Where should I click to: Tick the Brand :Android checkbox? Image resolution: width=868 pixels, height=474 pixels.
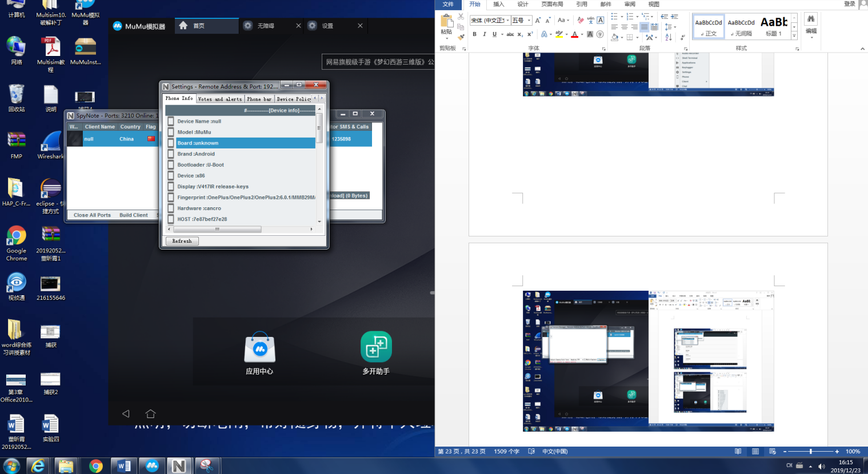tap(171, 154)
